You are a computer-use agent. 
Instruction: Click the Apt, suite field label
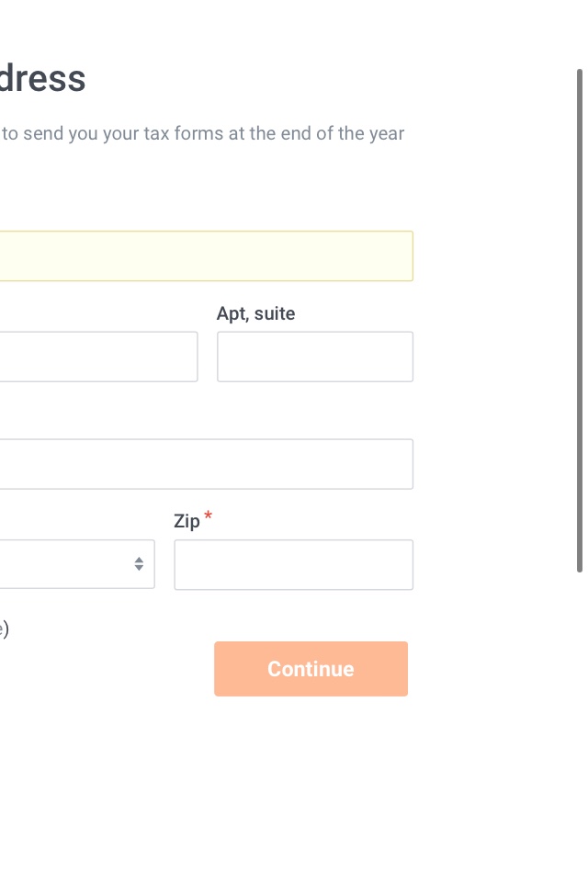[x=255, y=313]
